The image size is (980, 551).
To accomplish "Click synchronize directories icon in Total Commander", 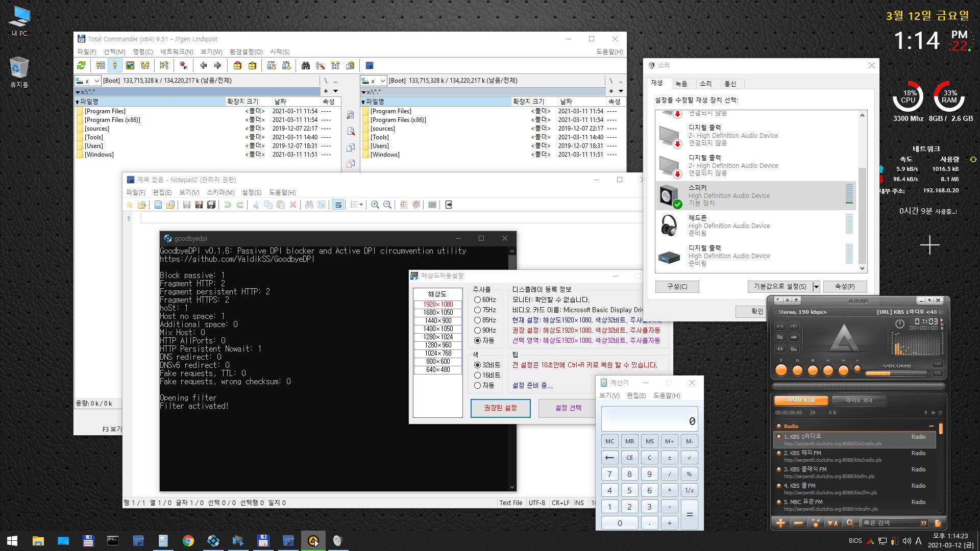I will tap(335, 65).
